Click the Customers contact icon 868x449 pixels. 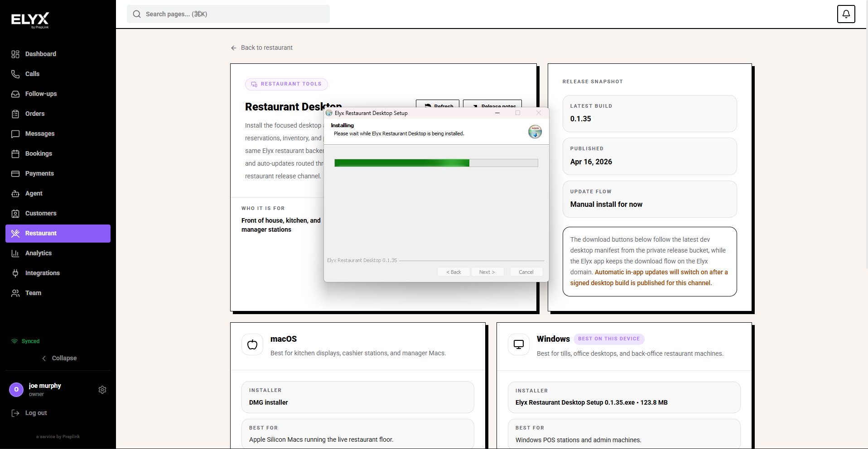click(15, 214)
